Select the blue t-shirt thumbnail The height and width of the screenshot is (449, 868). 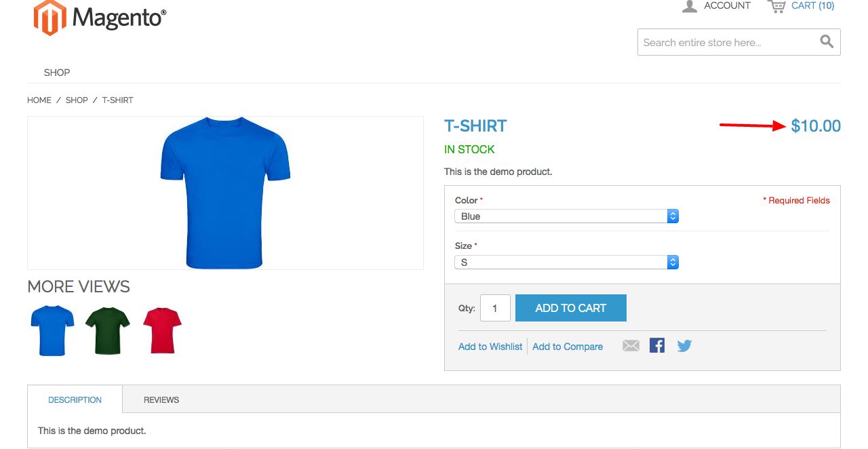(52, 330)
